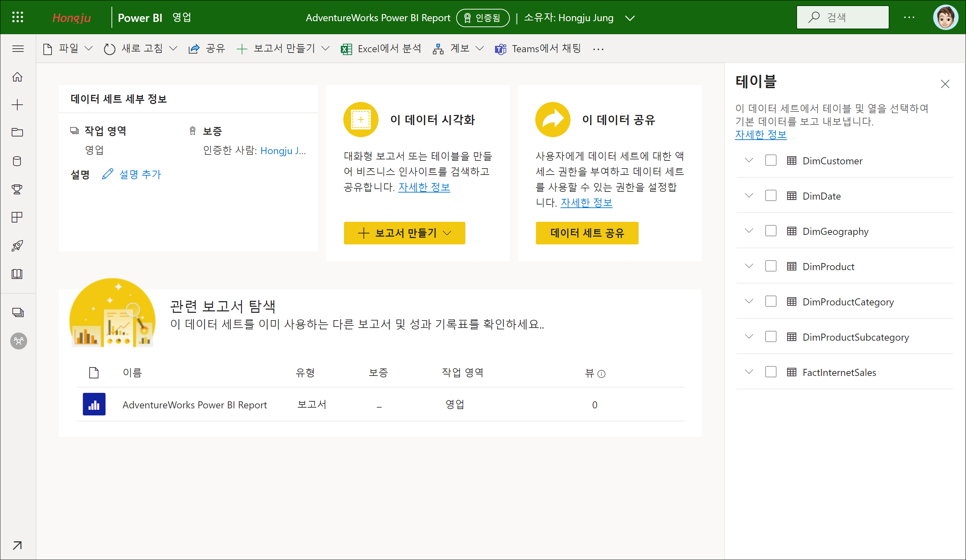Check the DimCustomer table checkbox
This screenshot has width=966, height=560.
tap(771, 160)
